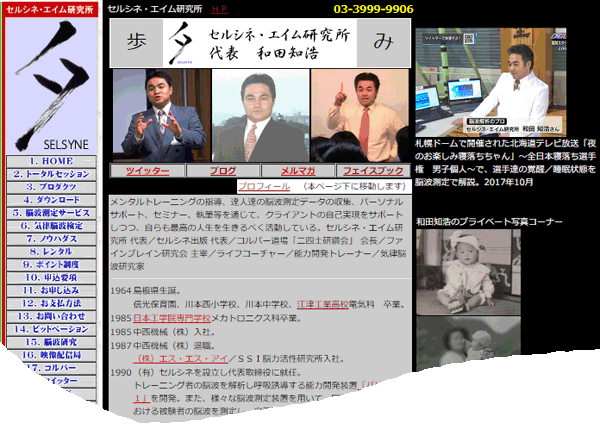Go to 15. 脳波研究 page

click(51, 343)
